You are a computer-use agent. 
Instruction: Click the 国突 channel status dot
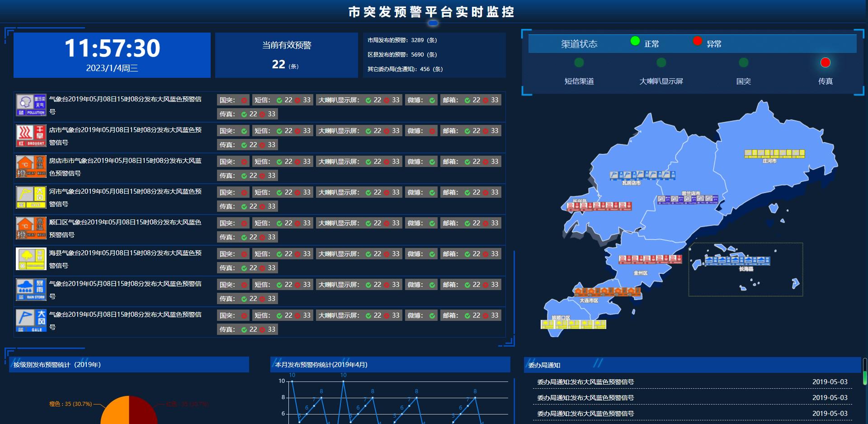click(744, 62)
